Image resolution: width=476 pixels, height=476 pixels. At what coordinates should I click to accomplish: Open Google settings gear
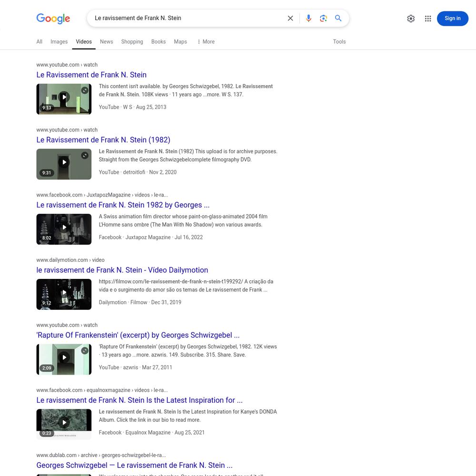[411, 19]
